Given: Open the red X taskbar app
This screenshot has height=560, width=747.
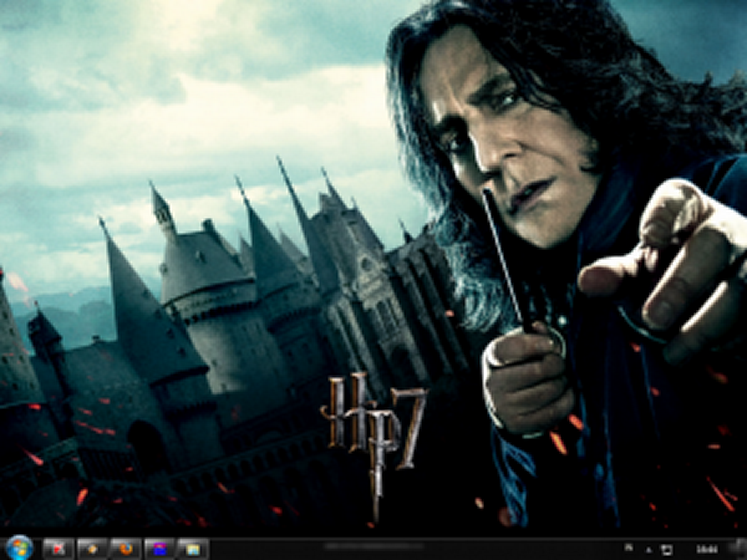Looking at the screenshot, I should pos(58,549).
